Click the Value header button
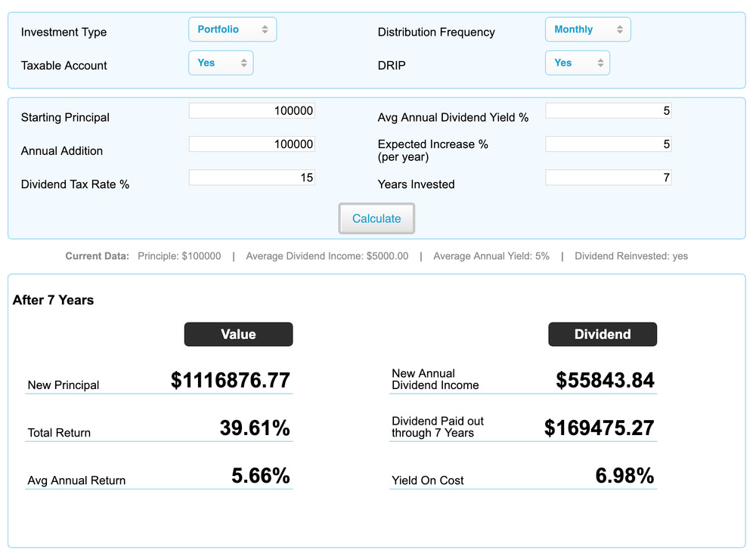 click(x=238, y=335)
